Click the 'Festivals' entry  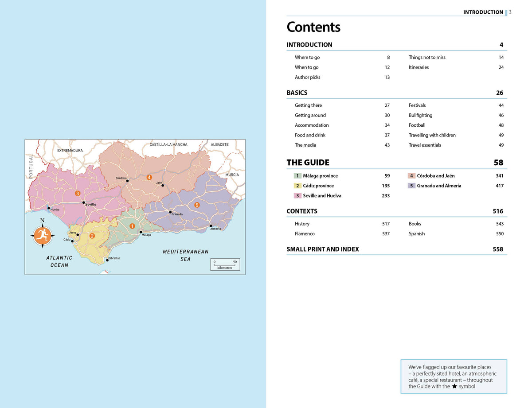(x=417, y=105)
